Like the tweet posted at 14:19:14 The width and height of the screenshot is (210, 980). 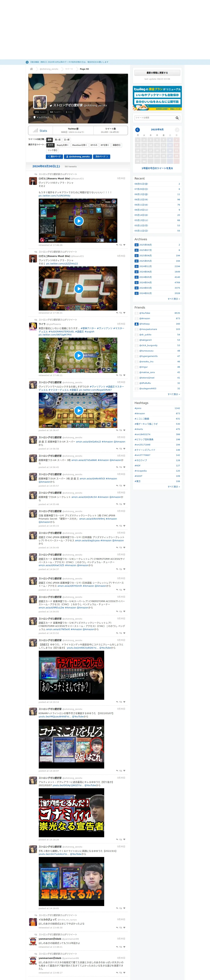click(124, 702)
